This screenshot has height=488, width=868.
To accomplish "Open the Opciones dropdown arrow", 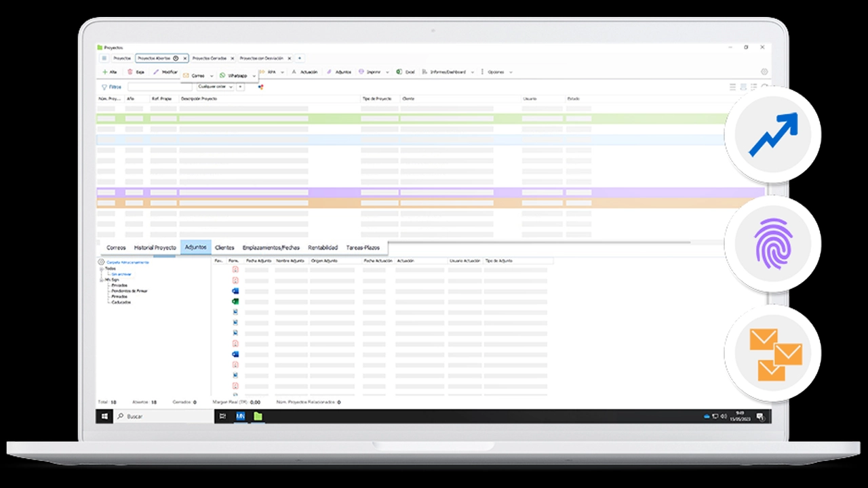I will 511,72.
